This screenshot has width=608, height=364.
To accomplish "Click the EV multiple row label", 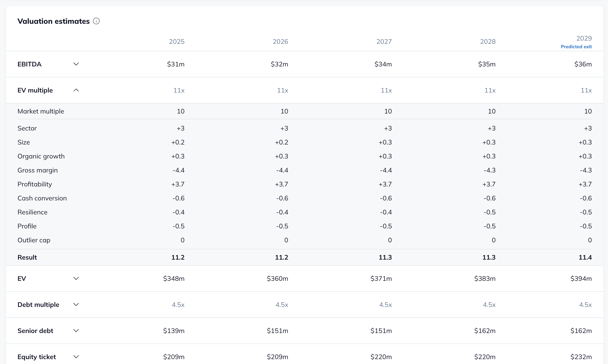I will point(35,90).
